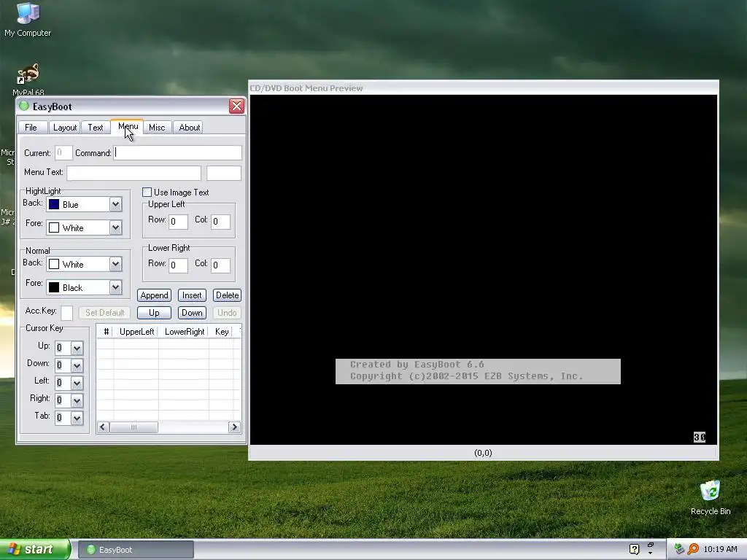Click the Lower Right Col field
747x560 pixels.
(220, 265)
